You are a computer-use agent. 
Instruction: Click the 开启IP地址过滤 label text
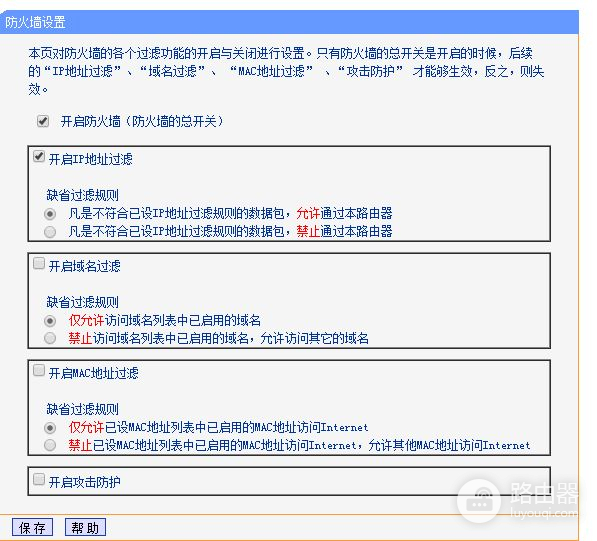click(x=91, y=159)
